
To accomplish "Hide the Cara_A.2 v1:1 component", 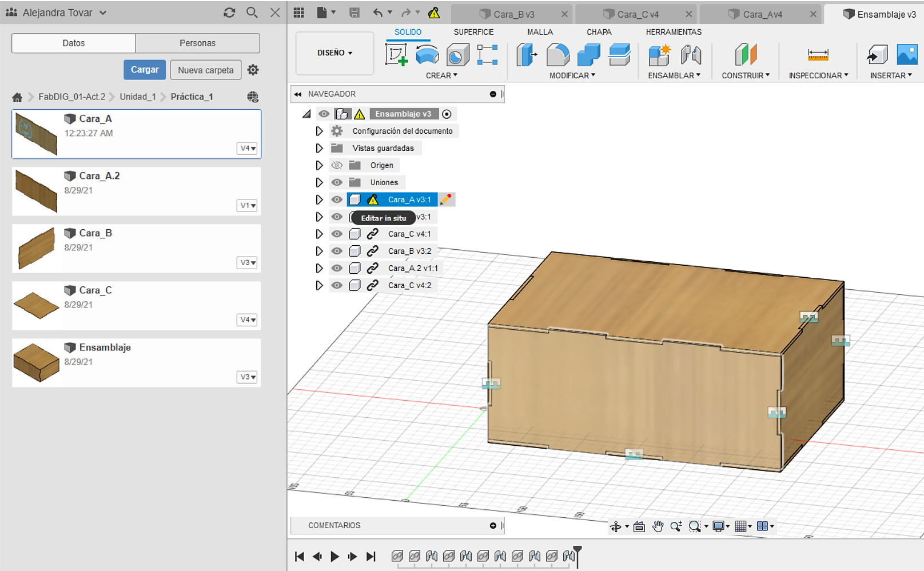I will pos(337,268).
